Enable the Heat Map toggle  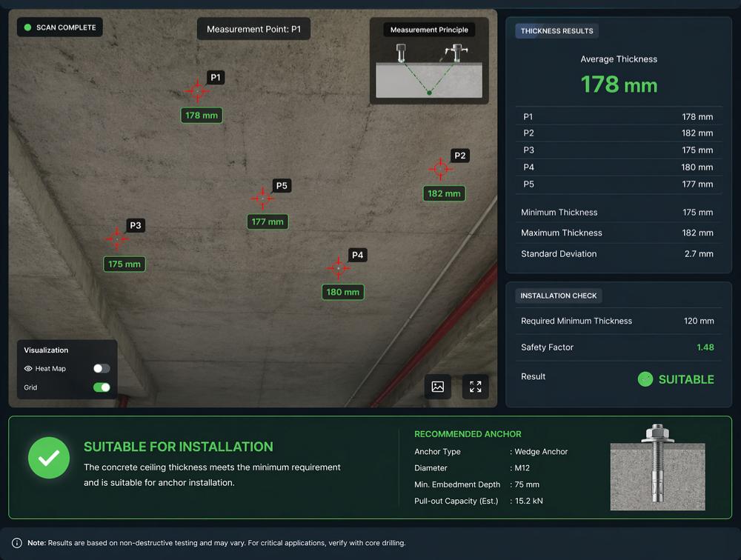pyautogui.click(x=102, y=368)
